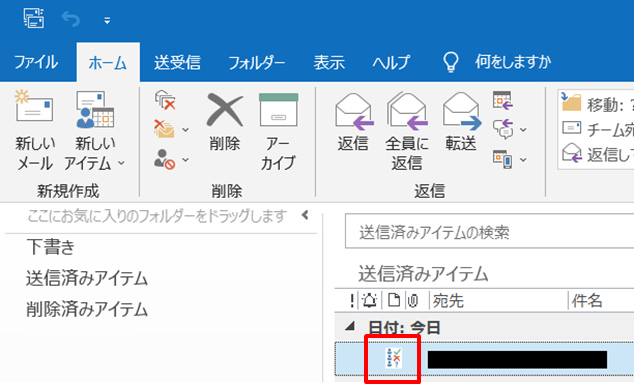The image size is (634, 384).
Task: Click the Reply with Meeting calendar icon
Action: tap(503, 100)
